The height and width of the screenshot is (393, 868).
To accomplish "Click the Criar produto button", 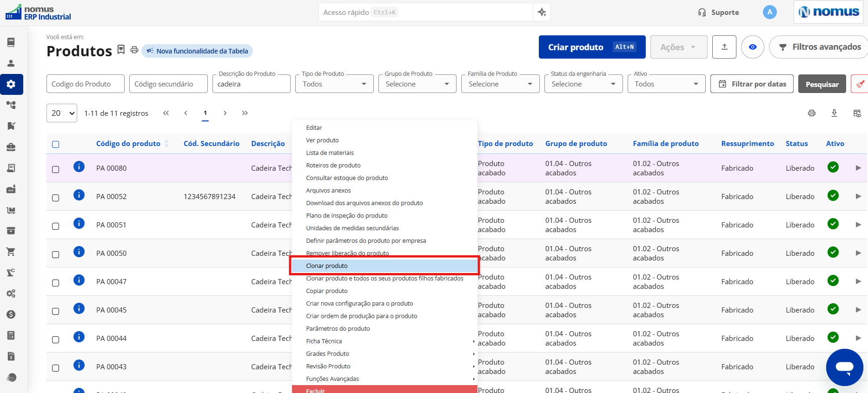I will 592,47.
